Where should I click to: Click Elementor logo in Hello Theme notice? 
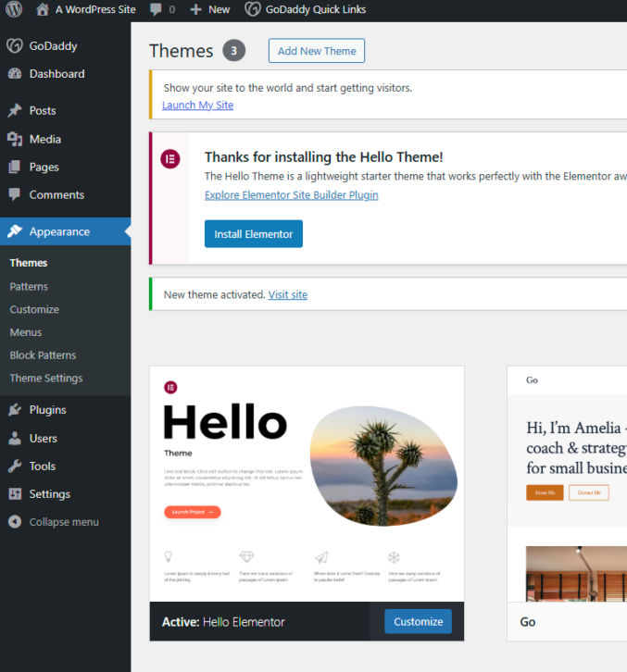pyautogui.click(x=170, y=159)
